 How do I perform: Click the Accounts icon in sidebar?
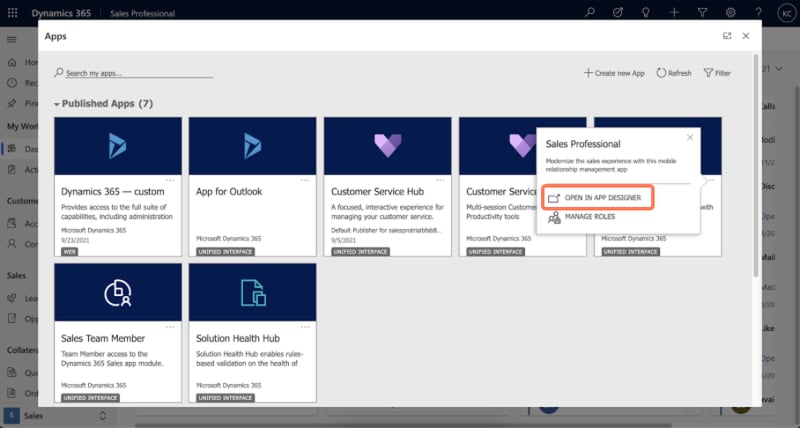tap(12, 223)
